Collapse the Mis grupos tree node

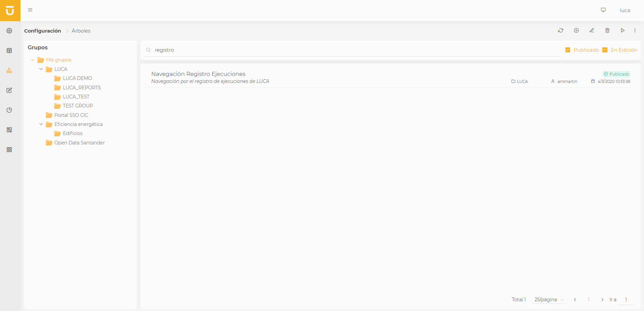pos(33,60)
